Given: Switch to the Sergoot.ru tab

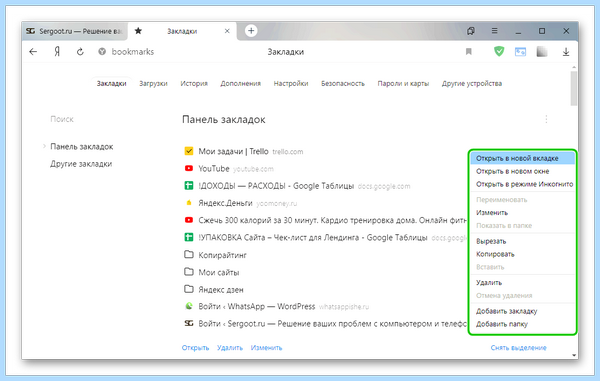Looking at the screenshot, I should [75, 31].
